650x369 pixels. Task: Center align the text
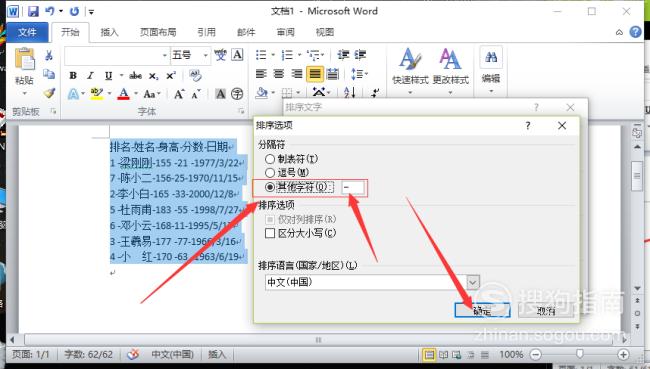tap(279, 74)
